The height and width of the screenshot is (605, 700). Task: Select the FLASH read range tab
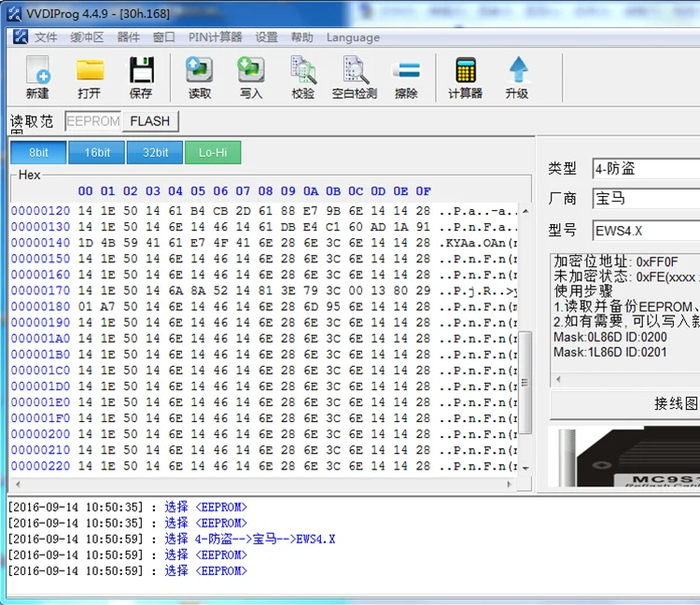coord(150,121)
